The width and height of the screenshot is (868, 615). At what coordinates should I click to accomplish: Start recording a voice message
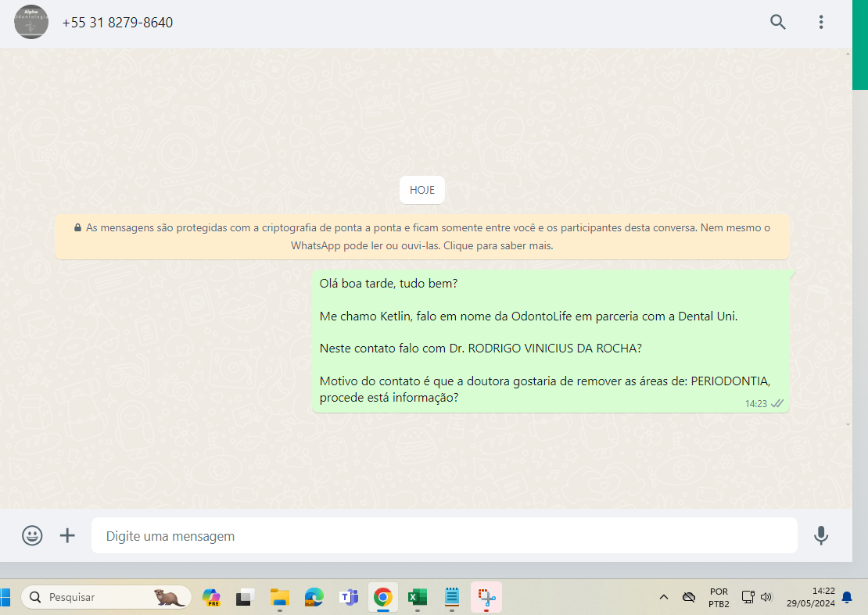point(821,535)
